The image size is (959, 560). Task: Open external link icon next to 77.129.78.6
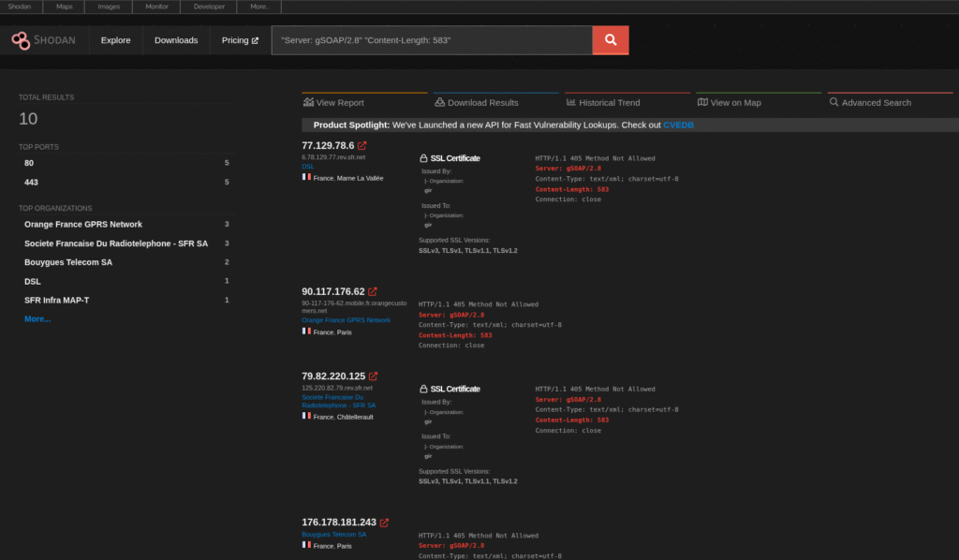click(362, 145)
